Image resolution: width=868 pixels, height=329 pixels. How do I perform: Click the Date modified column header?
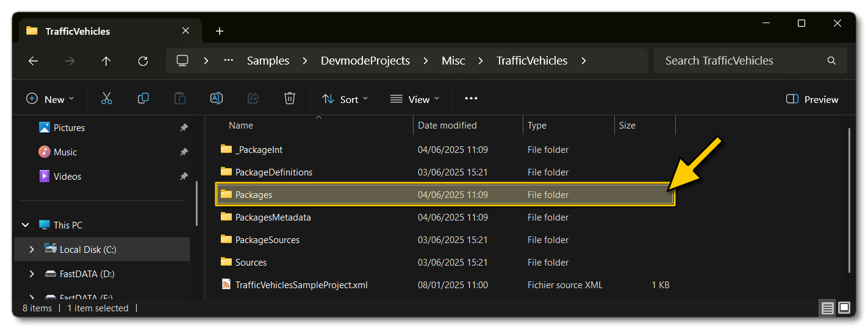(447, 126)
